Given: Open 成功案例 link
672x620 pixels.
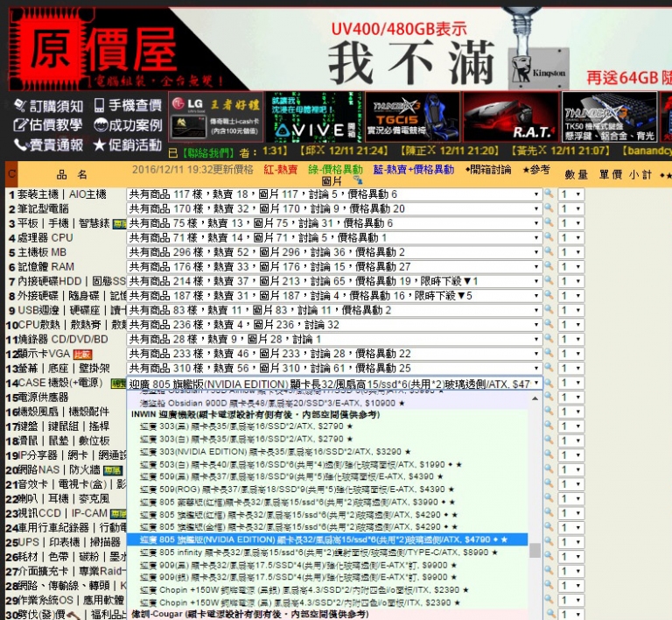Looking at the screenshot, I should point(128,125).
